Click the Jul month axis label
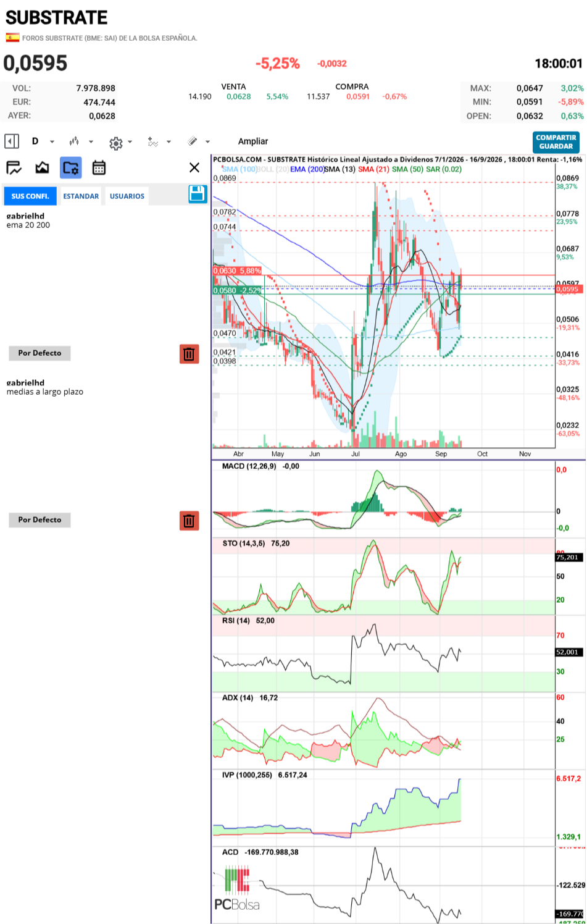Image resolution: width=587 pixels, height=924 pixels. click(356, 454)
